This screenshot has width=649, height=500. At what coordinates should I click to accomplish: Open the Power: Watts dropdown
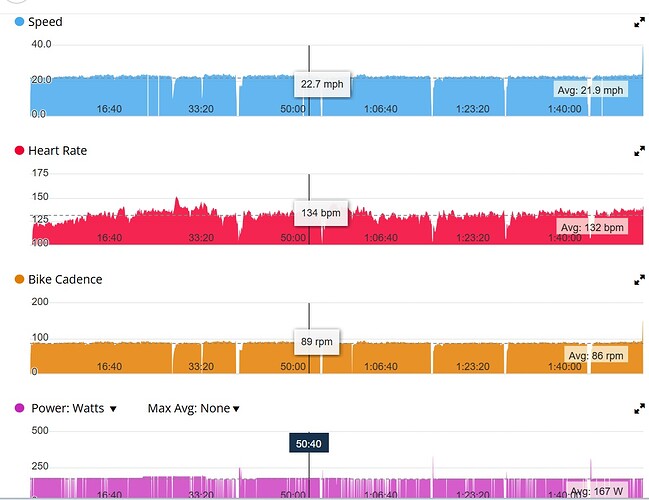pyautogui.click(x=75, y=408)
